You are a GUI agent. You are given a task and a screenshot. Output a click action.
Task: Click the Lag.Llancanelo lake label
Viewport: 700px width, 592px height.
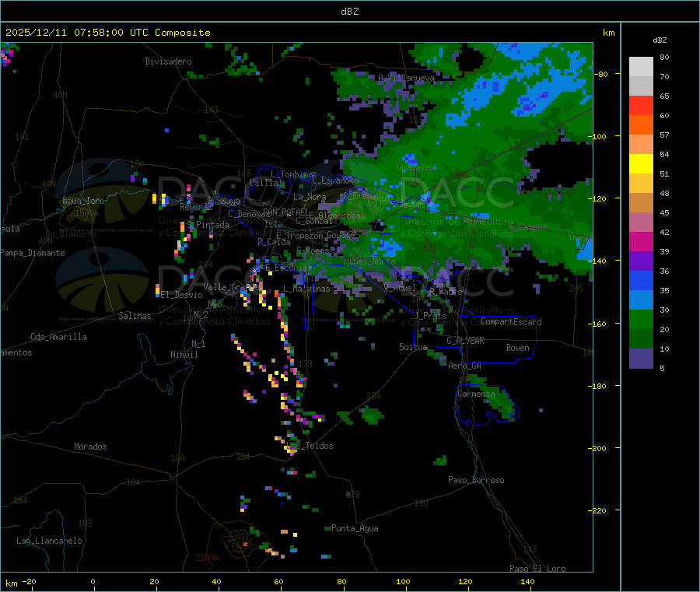pos(49,541)
